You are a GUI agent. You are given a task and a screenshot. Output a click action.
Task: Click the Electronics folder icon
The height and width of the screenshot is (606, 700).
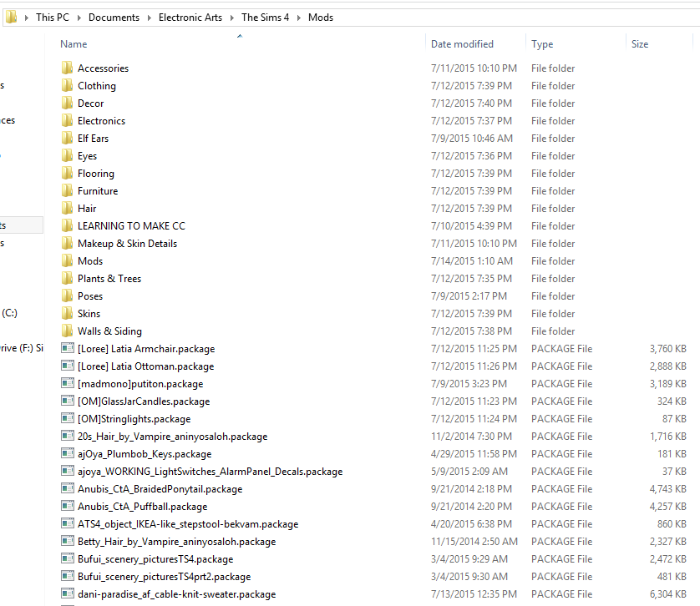click(x=68, y=120)
